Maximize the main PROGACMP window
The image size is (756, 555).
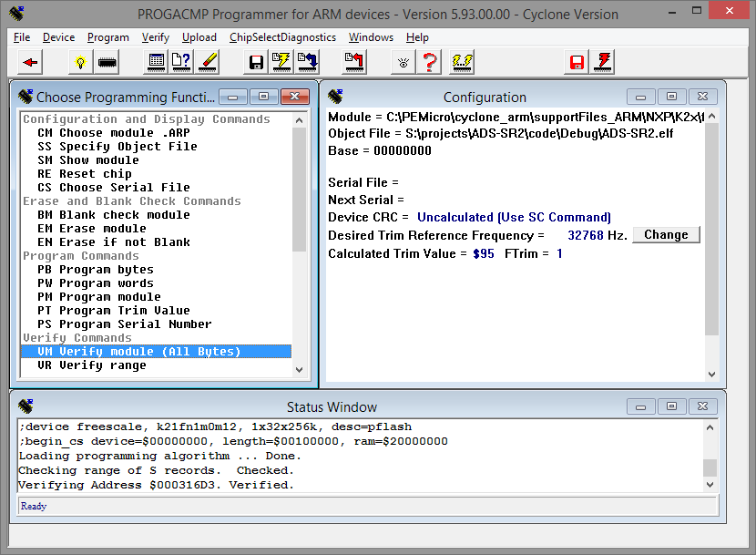[697, 10]
